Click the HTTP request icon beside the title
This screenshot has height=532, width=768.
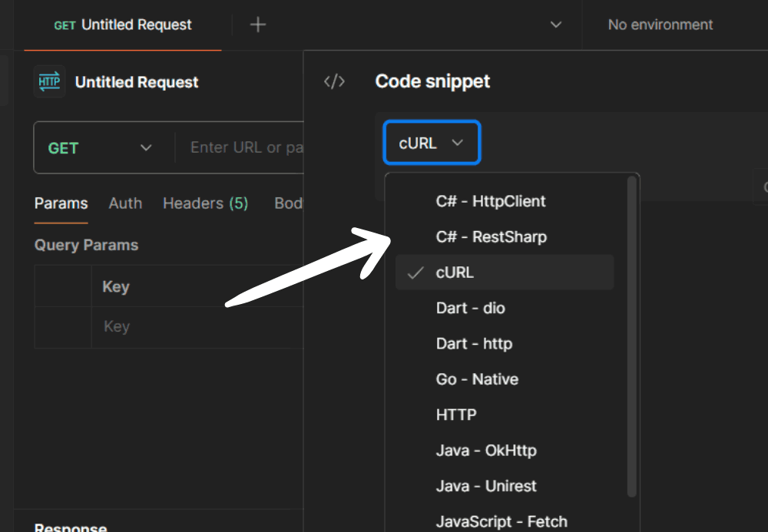pyautogui.click(x=50, y=82)
